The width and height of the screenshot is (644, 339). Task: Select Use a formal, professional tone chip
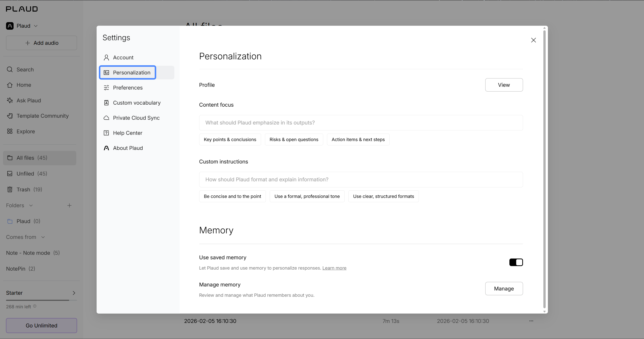(307, 196)
